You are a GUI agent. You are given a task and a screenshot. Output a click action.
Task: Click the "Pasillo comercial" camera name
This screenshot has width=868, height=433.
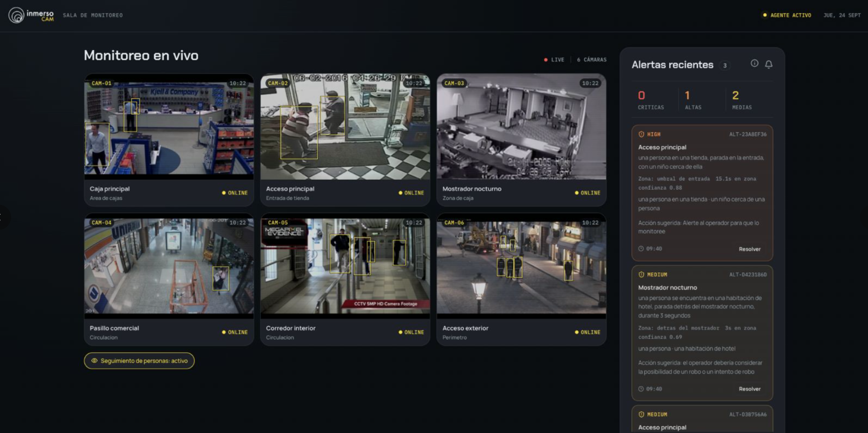[114, 328]
